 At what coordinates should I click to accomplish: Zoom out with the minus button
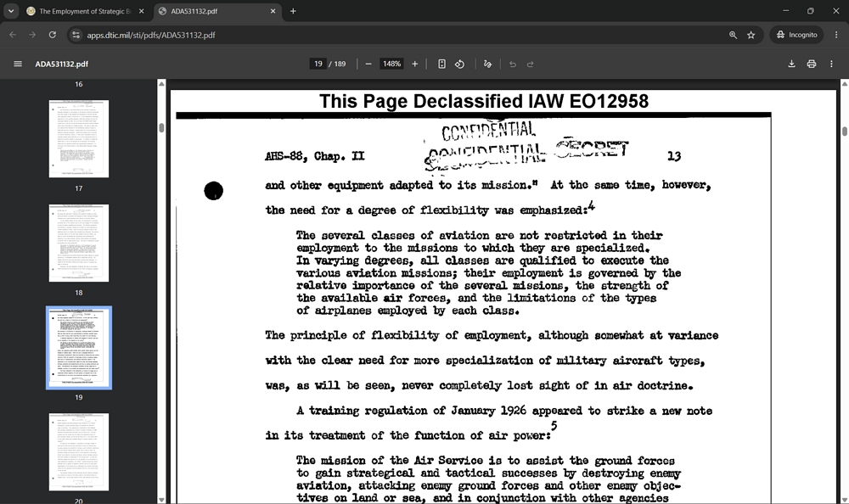[x=368, y=64]
